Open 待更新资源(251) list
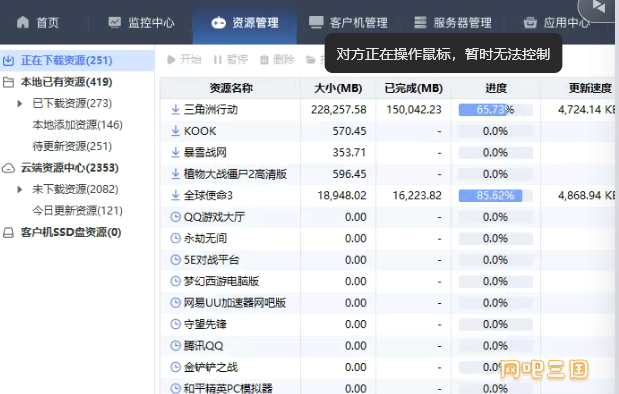Screen dimensions: 619x394 coord(72,146)
